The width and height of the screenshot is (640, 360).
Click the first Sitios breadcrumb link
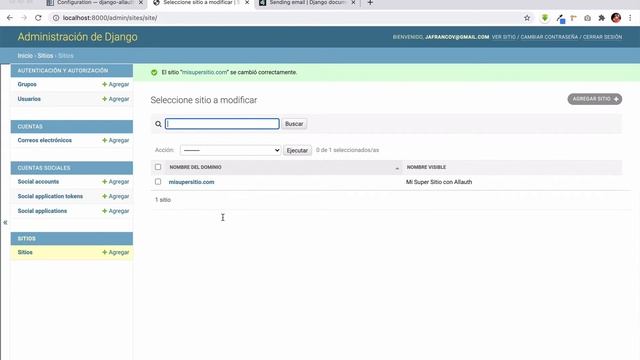point(45,56)
